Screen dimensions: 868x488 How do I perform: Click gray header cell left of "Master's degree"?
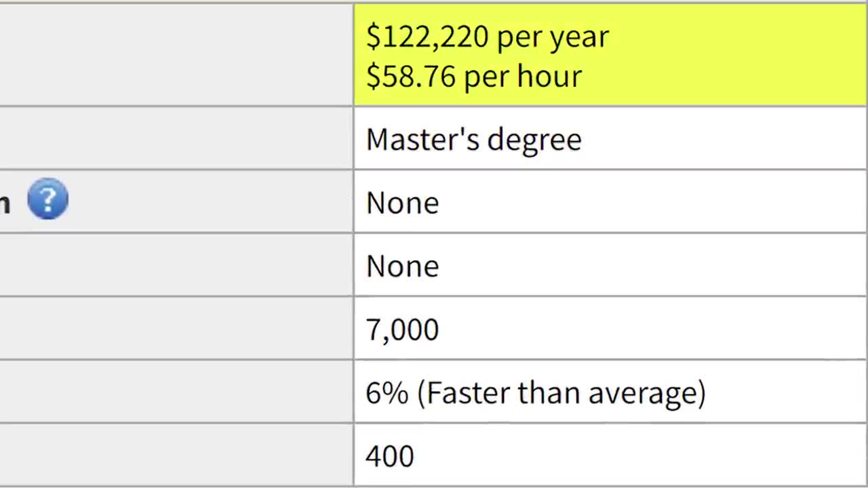tap(176, 138)
